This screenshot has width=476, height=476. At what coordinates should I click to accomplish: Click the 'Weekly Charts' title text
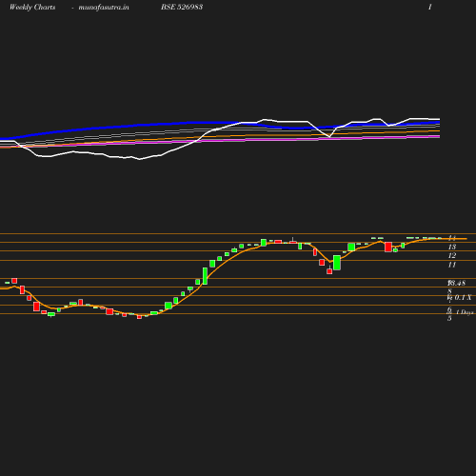[32, 7]
